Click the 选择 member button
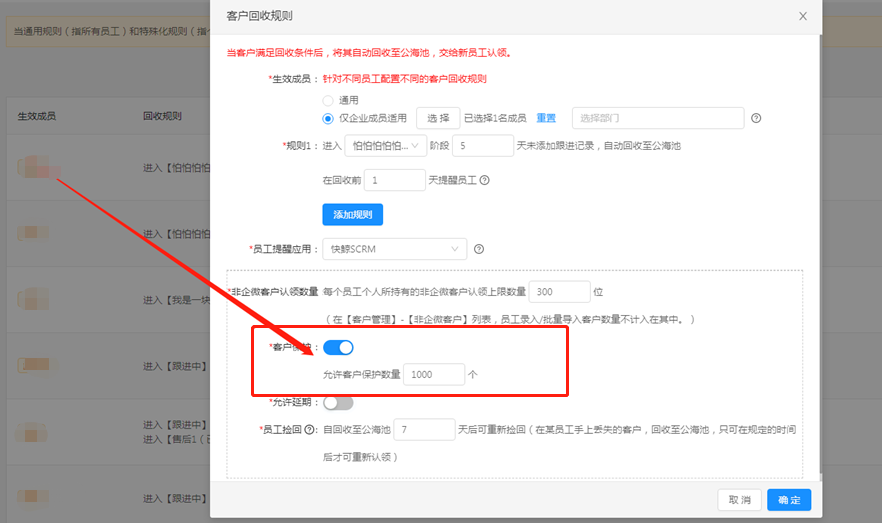Image resolution: width=882 pixels, height=523 pixels. pyautogui.click(x=437, y=118)
